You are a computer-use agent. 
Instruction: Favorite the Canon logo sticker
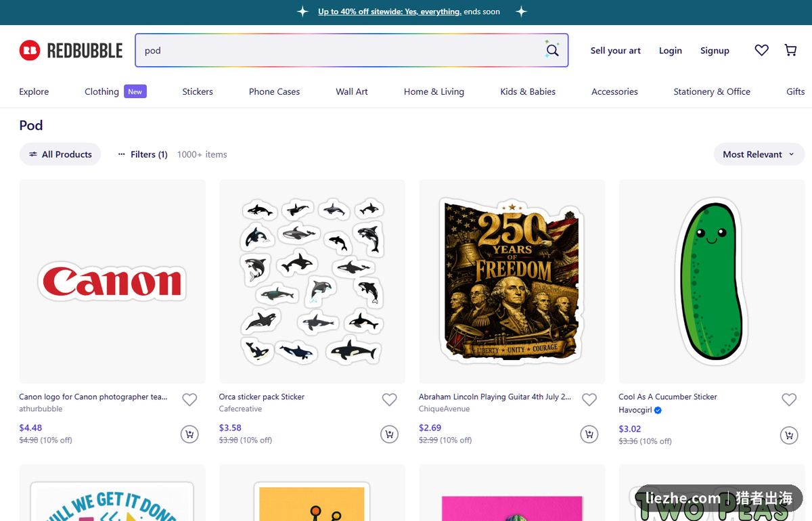pos(189,400)
